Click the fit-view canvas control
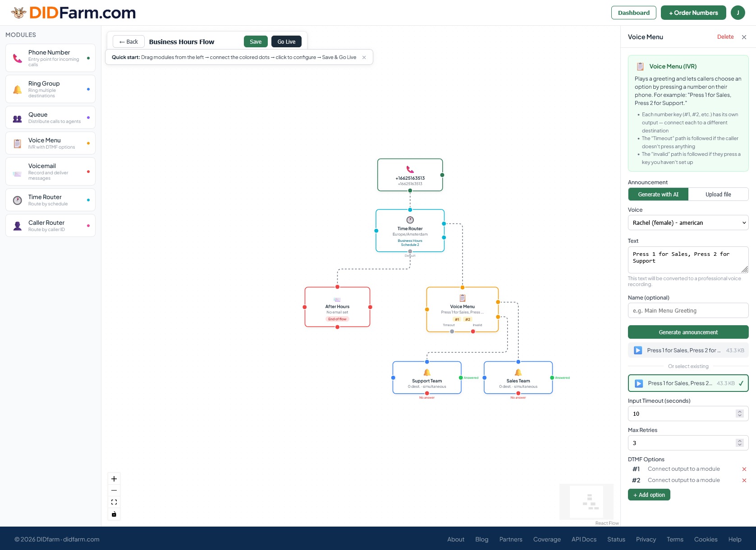 114,501
